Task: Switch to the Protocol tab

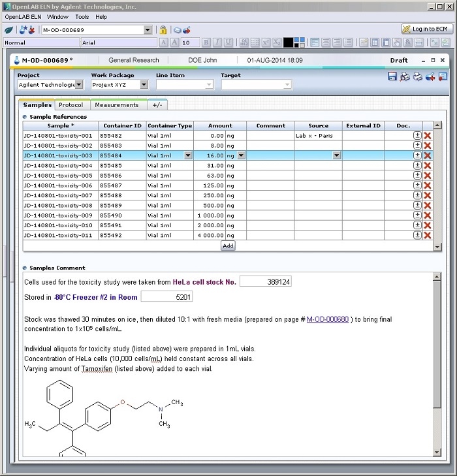Action: point(71,104)
